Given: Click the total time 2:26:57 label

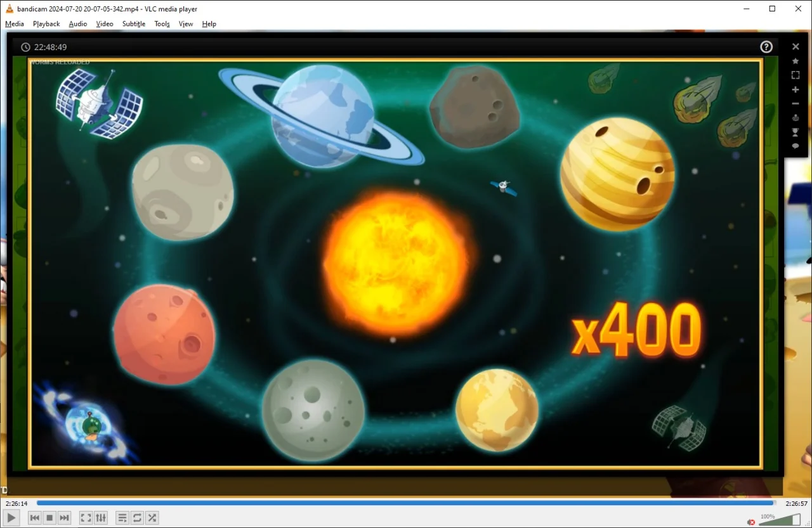Looking at the screenshot, I should click(797, 503).
